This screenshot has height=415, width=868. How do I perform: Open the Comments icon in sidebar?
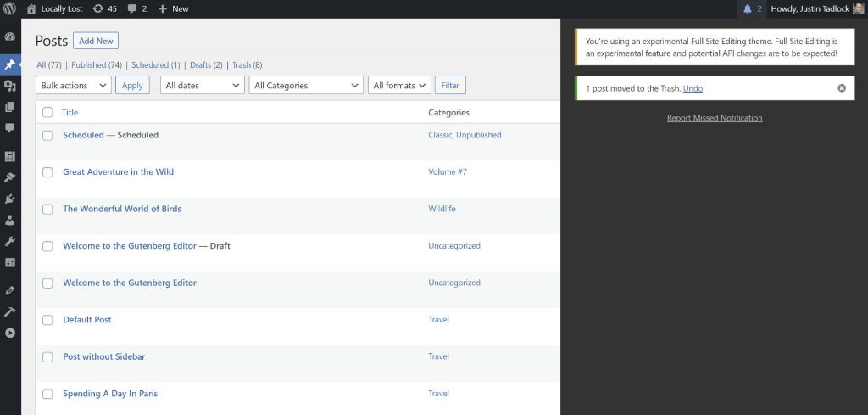pyautogui.click(x=10, y=128)
